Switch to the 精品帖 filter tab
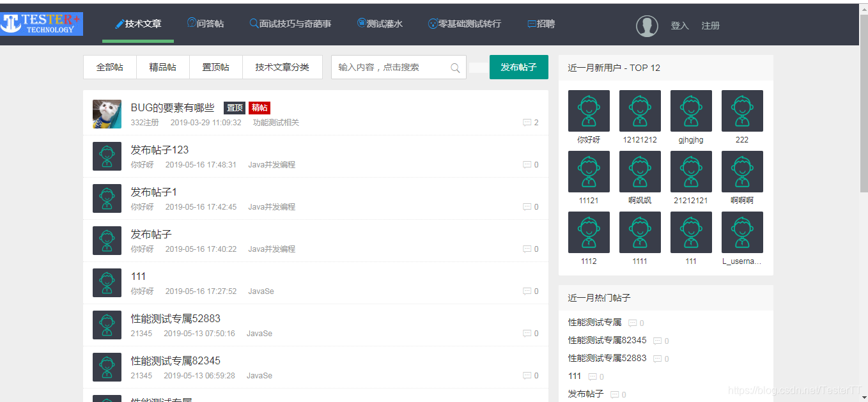This screenshot has height=402, width=868. 162,66
